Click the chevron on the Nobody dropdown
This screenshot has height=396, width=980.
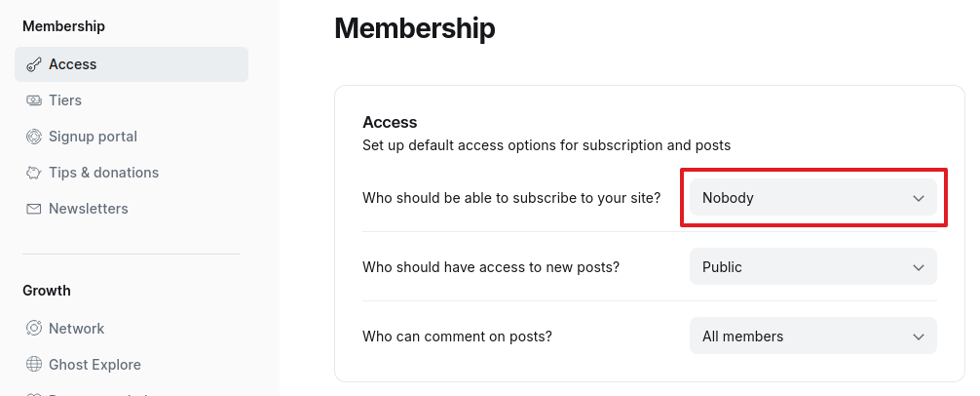(918, 198)
